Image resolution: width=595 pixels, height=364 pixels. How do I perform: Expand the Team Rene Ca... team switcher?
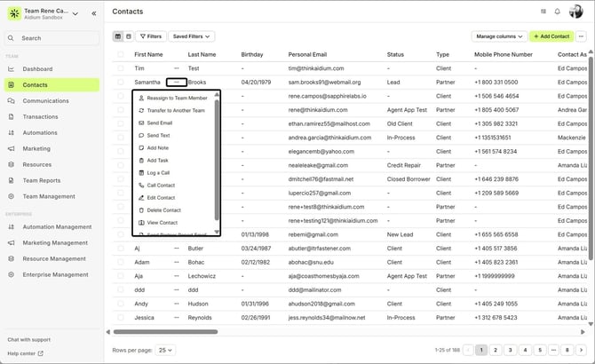click(x=75, y=13)
